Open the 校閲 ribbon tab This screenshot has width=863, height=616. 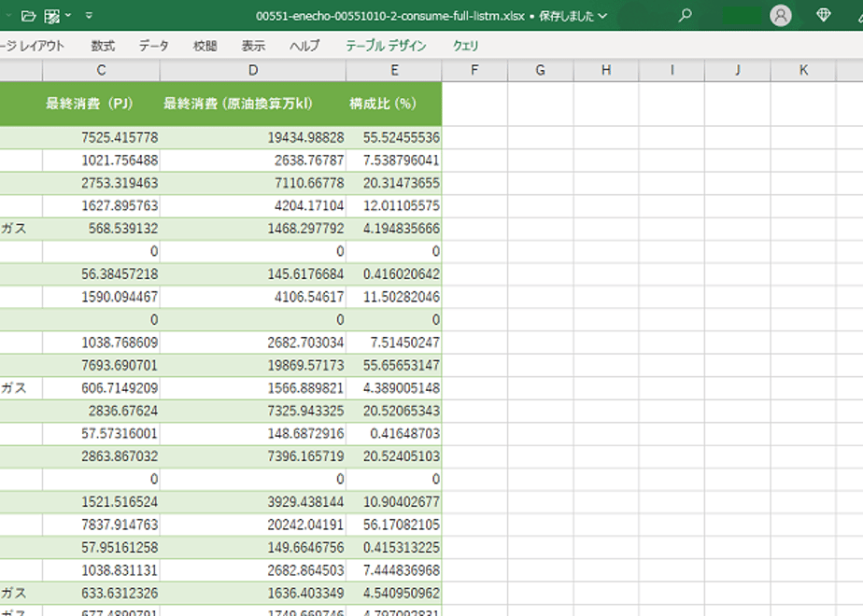[205, 46]
